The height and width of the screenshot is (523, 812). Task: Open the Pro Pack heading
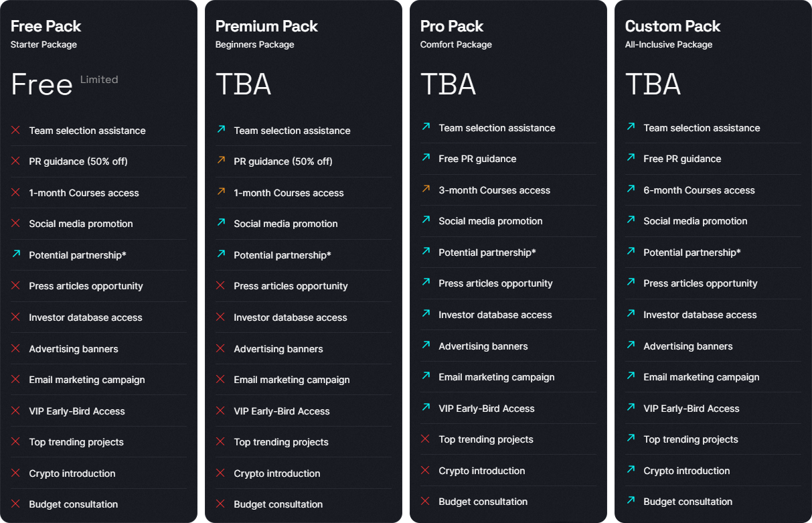(x=452, y=26)
